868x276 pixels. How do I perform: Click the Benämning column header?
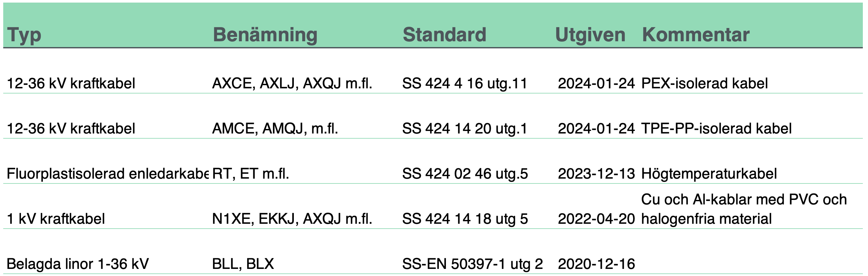[x=265, y=35]
